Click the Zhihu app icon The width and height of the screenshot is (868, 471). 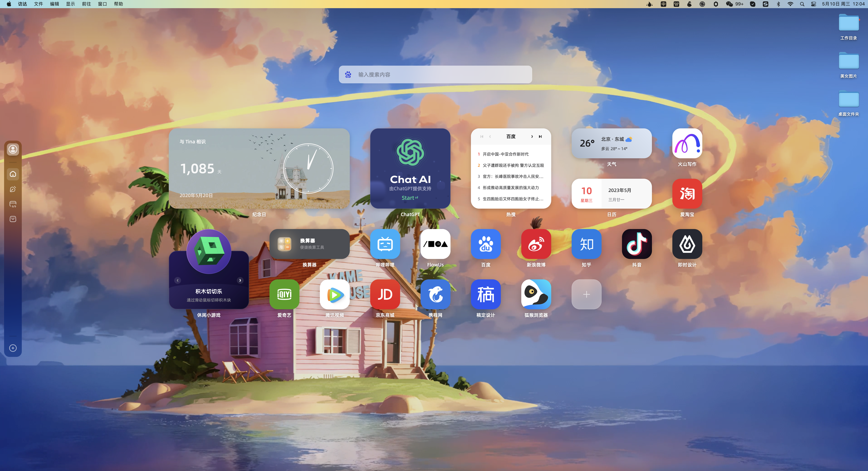tap(586, 244)
